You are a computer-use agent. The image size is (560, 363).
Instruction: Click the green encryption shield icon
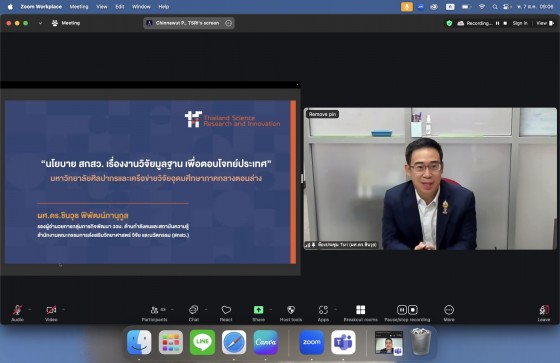pyautogui.click(x=449, y=23)
